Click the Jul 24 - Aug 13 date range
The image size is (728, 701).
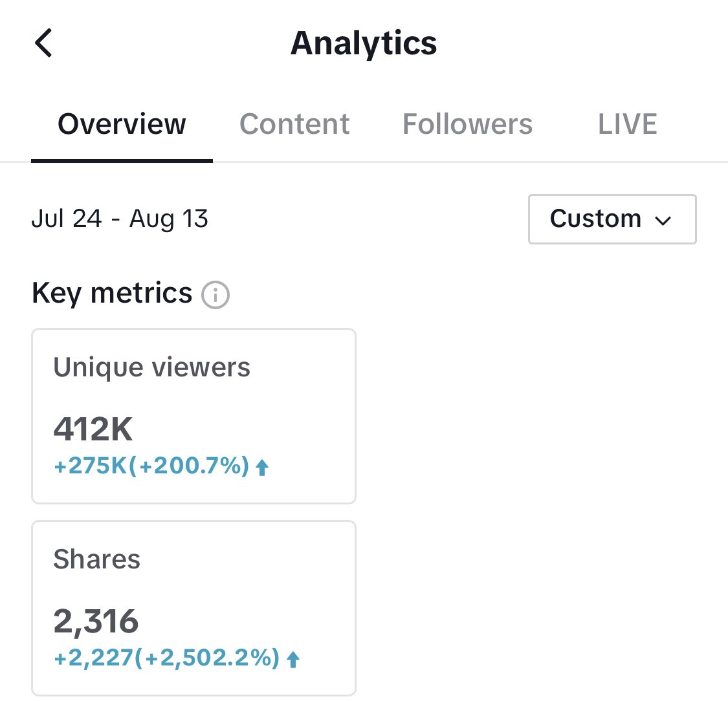point(119,219)
